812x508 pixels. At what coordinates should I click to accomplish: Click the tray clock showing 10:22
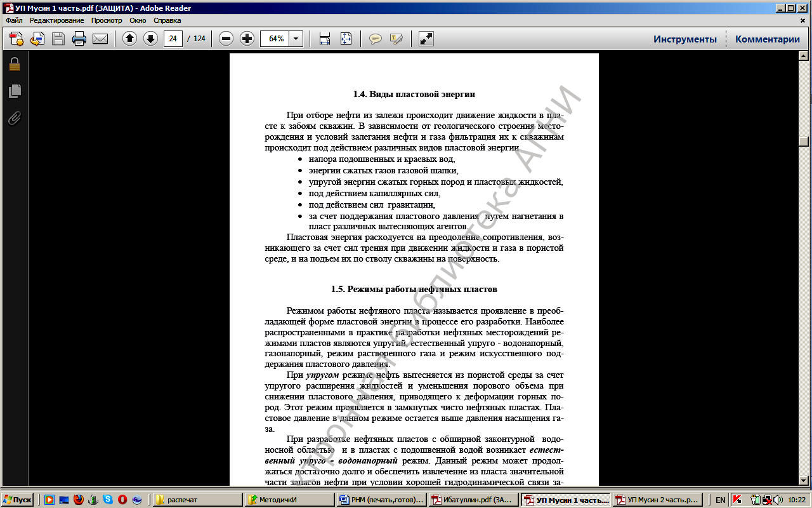[797, 500]
